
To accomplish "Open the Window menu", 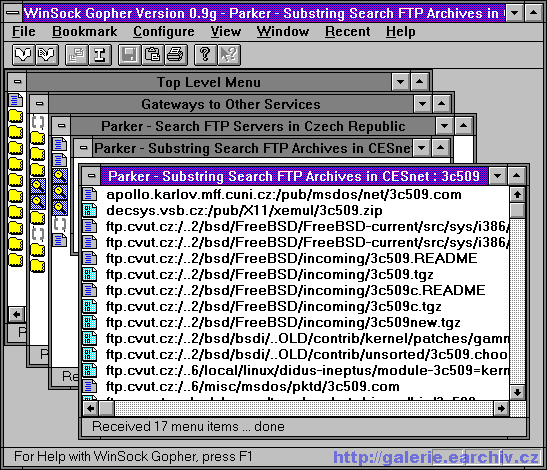I will point(283,32).
